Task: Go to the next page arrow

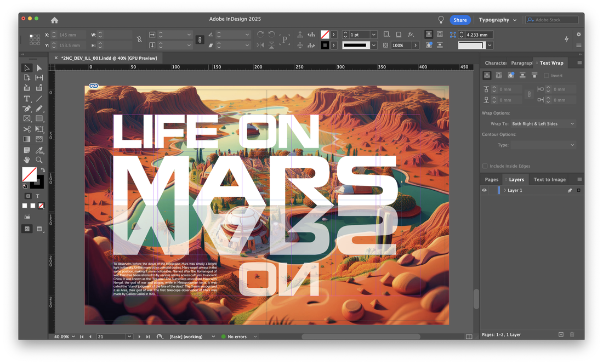Action: tap(139, 337)
